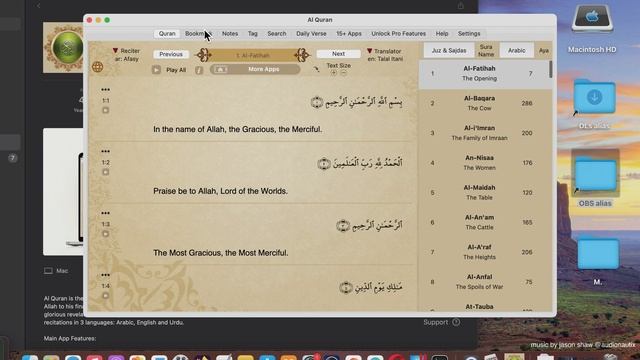The width and height of the screenshot is (640, 360).
Task: Open the Tag tab
Action: click(x=253, y=33)
